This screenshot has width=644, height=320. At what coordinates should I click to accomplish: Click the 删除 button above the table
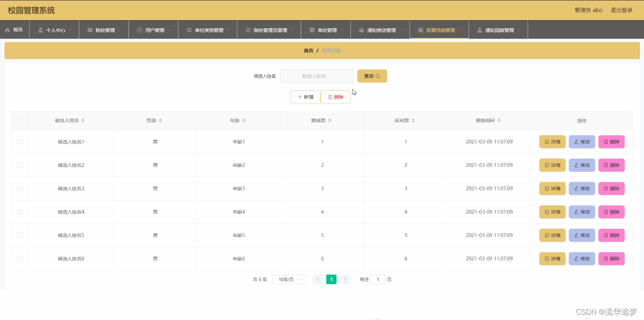click(336, 97)
